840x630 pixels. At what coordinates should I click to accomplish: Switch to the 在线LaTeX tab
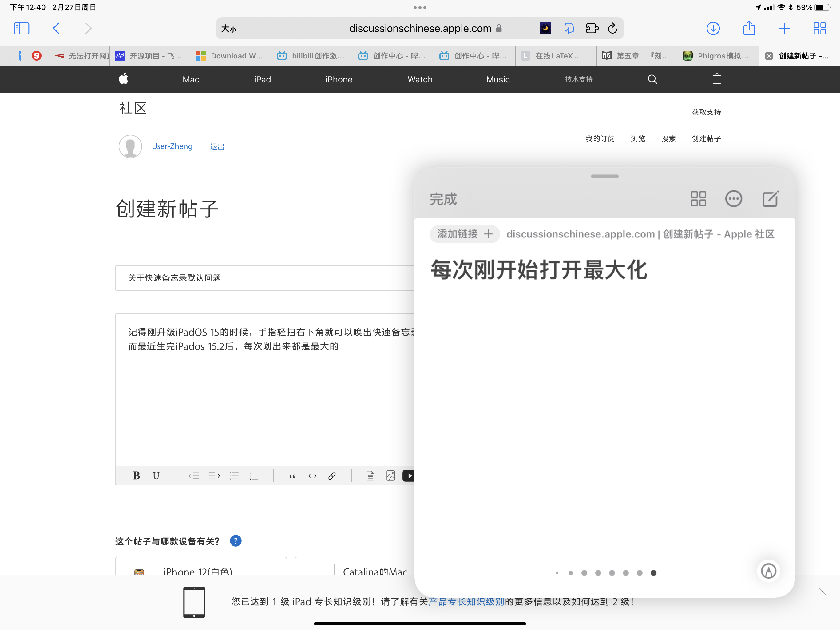[x=556, y=56]
